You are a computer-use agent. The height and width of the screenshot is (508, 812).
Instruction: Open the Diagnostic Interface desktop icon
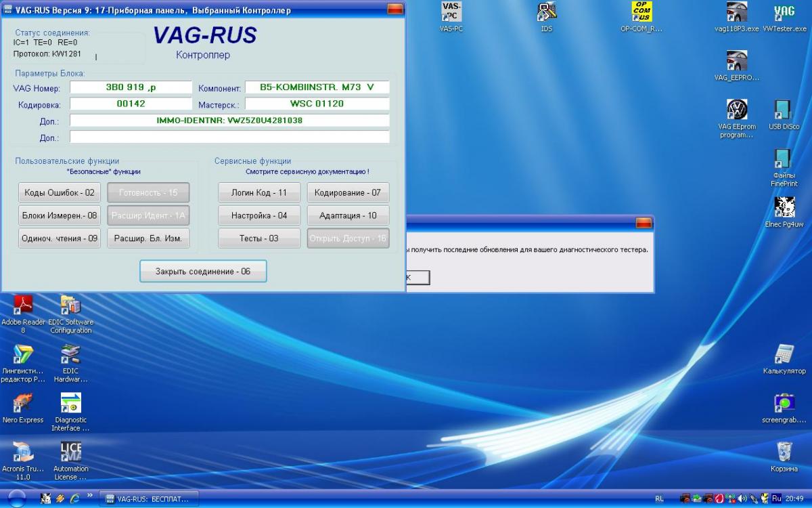click(x=70, y=412)
